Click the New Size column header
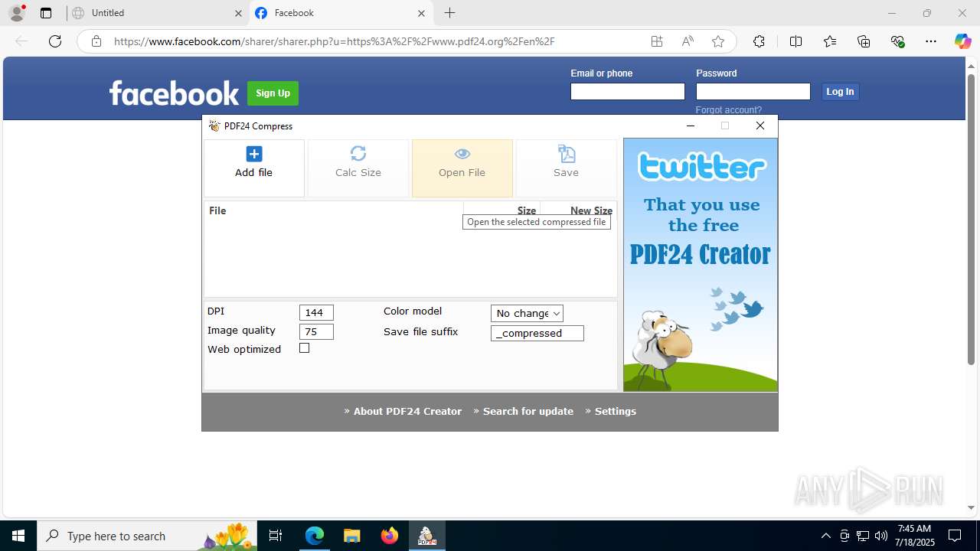 click(578, 210)
